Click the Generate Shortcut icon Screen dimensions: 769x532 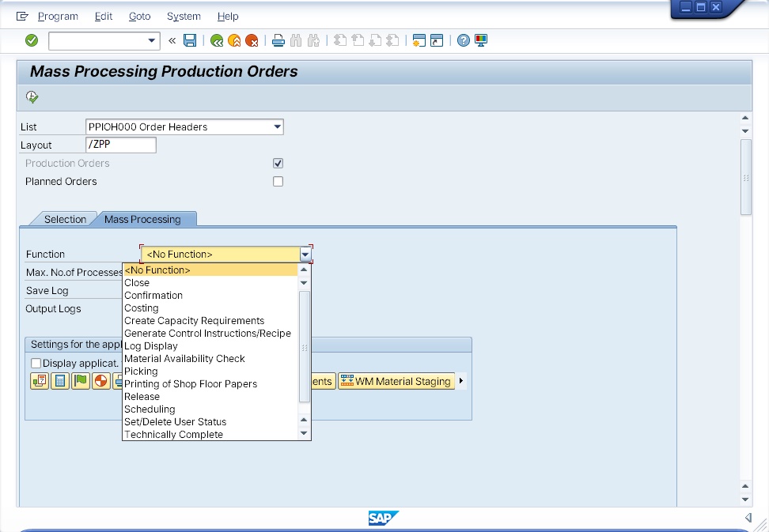click(x=437, y=40)
